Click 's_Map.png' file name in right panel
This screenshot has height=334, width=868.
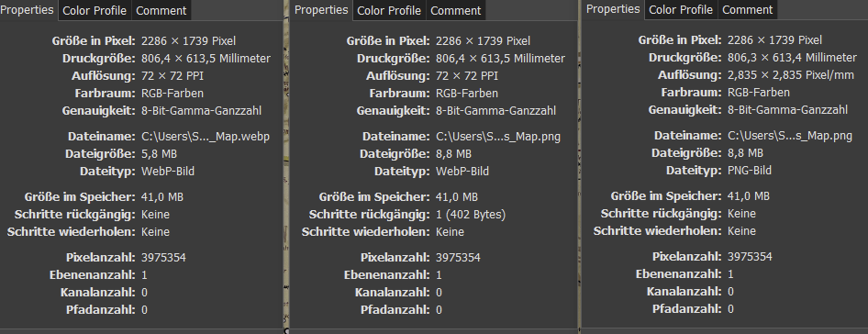tap(790, 136)
